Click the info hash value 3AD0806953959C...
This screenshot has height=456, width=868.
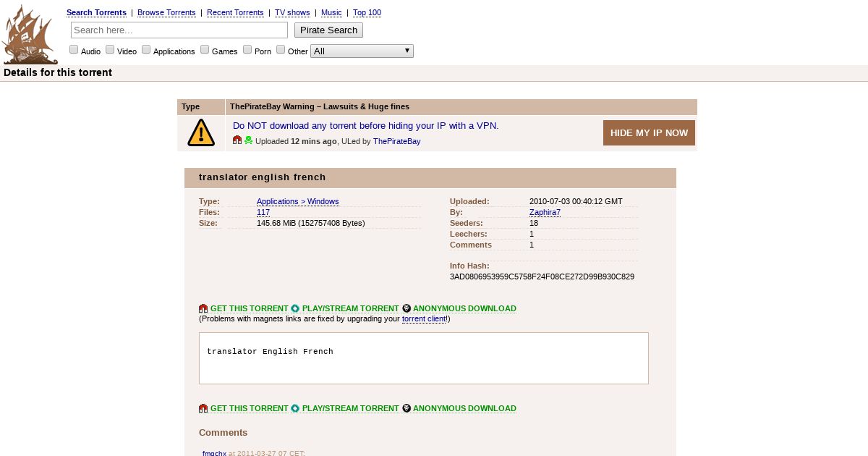pyautogui.click(x=542, y=276)
